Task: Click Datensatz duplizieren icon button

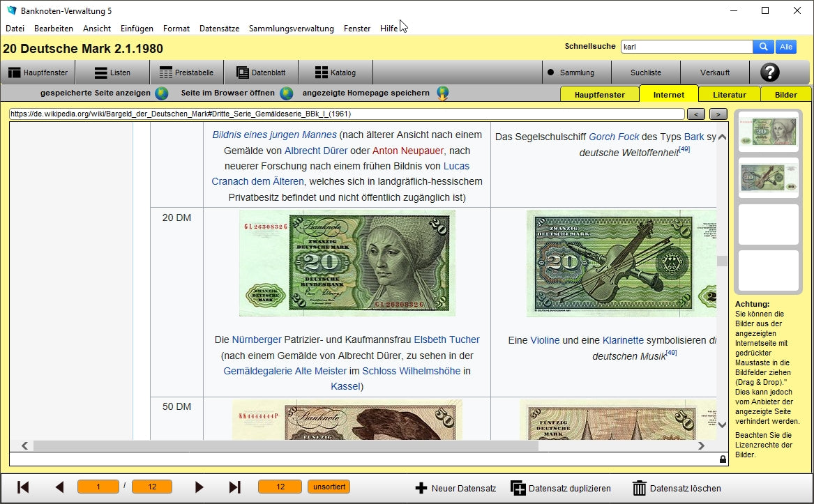Action: (518, 488)
